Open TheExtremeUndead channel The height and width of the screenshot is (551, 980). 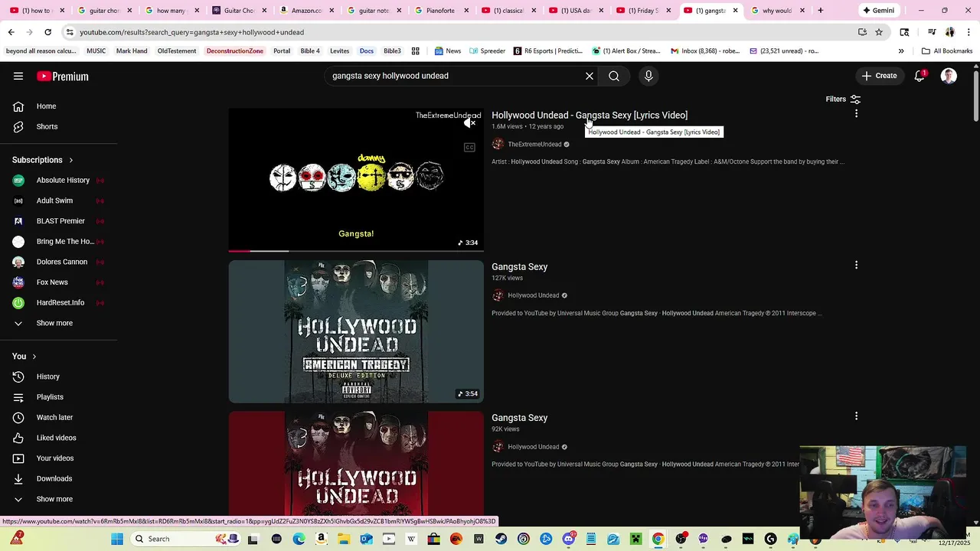point(534,144)
